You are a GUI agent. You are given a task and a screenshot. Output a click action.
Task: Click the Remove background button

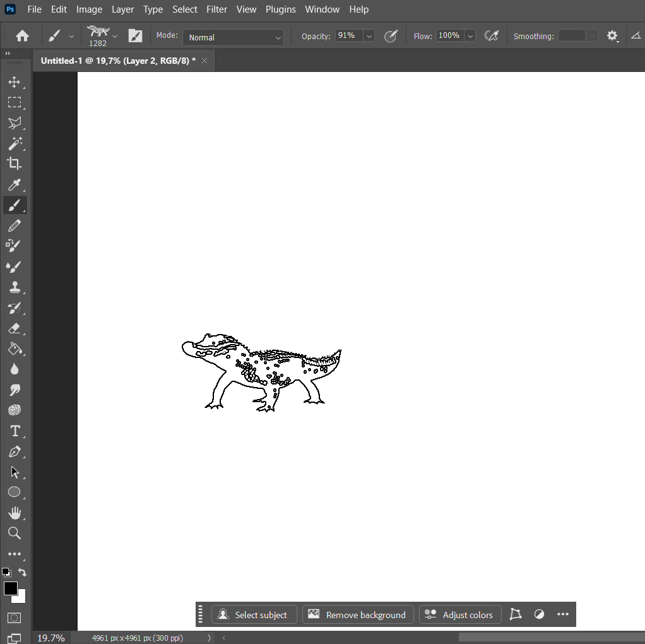[358, 615]
